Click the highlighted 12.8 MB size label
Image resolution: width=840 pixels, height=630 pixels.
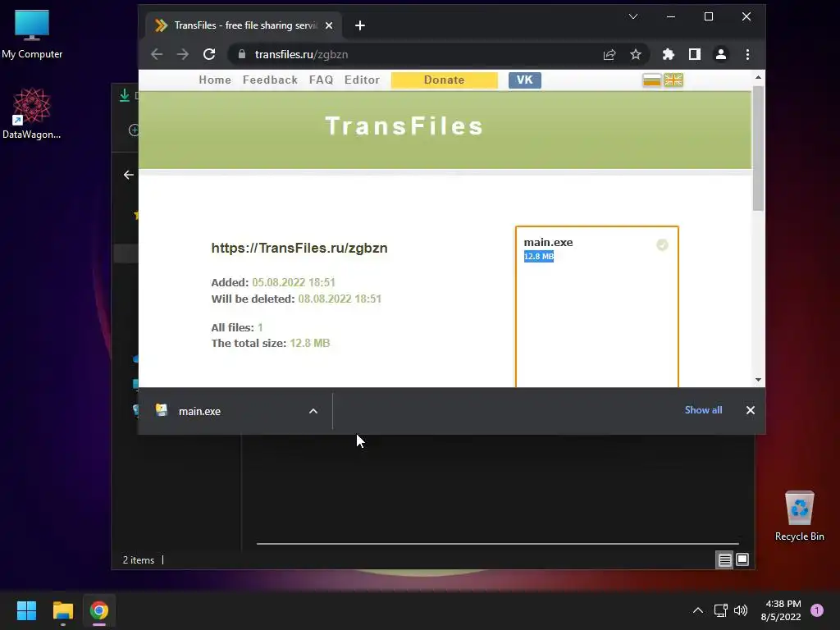[538, 256]
